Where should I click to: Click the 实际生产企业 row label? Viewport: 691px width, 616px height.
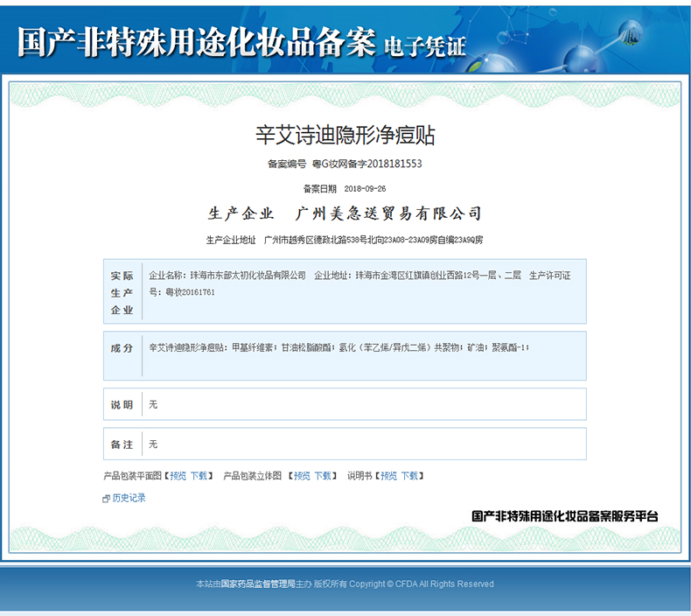[122, 293]
